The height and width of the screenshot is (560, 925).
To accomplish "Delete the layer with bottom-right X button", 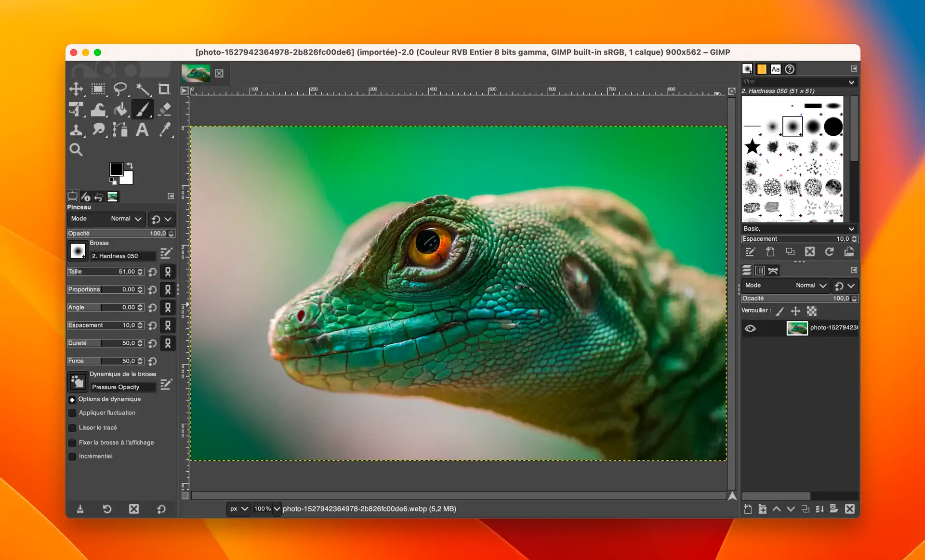I will pyautogui.click(x=850, y=509).
